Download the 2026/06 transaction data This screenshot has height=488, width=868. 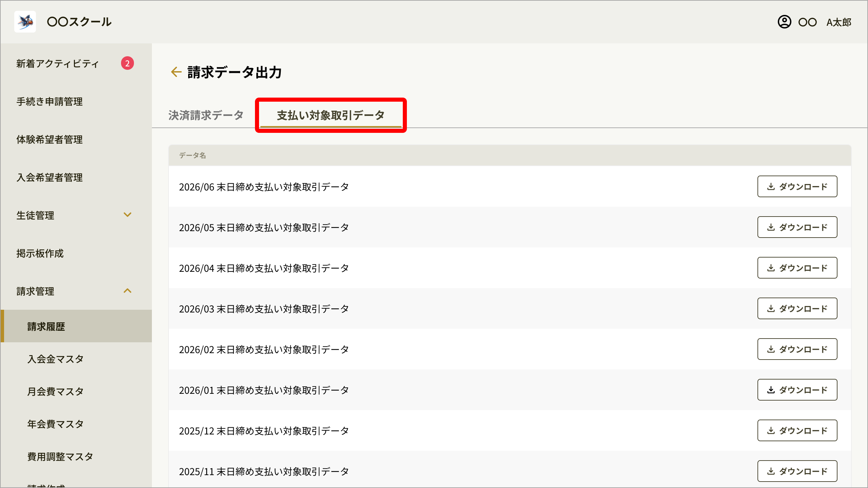(x=797, y=186)
